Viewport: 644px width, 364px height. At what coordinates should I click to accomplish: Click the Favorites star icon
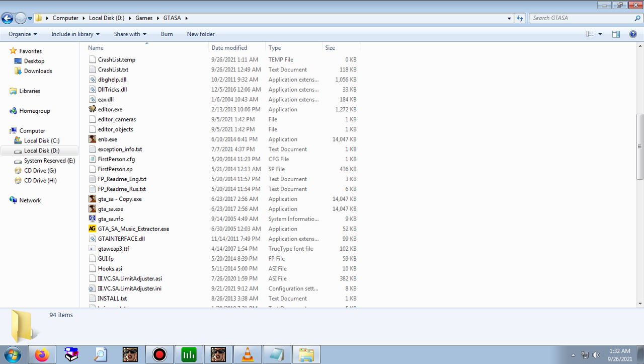[x=13, y=51]
